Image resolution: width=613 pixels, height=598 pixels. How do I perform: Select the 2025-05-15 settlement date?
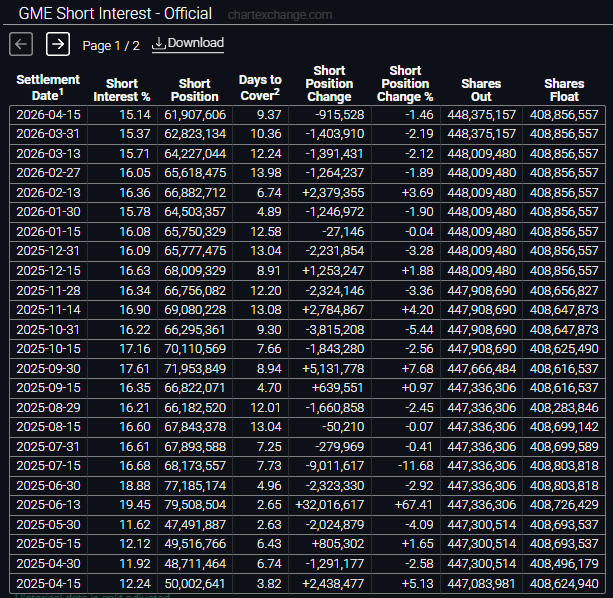point(48,544)
